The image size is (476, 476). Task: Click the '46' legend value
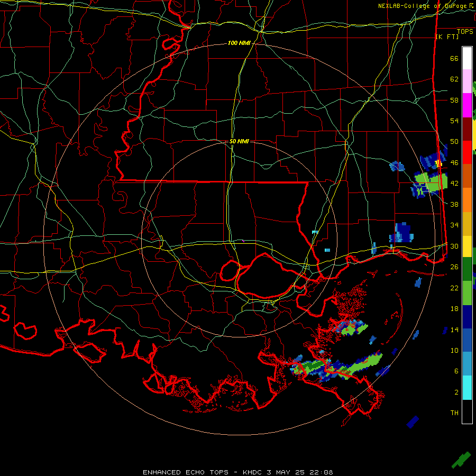tap(454, 163)
